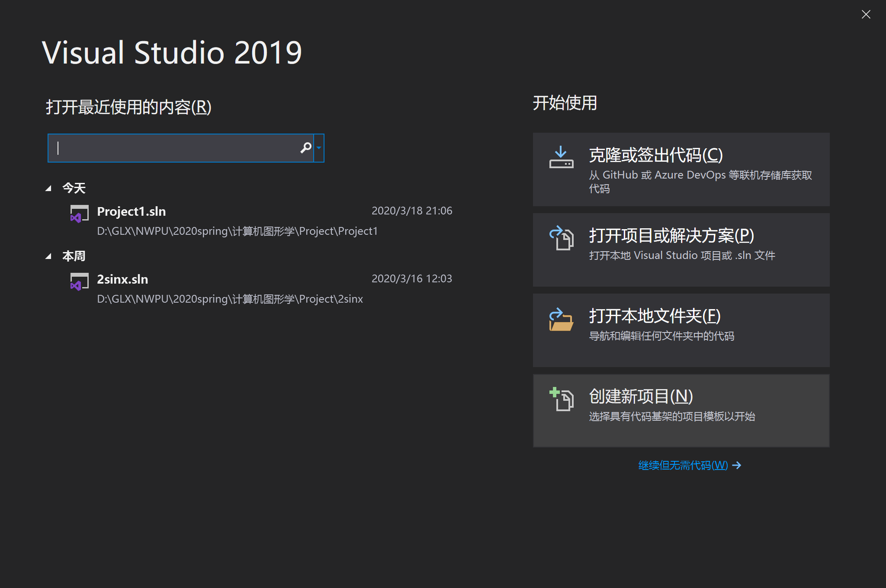886x588 pixels.
Task: Open Project1.sln recent solution
Action: tap(261, 221)
